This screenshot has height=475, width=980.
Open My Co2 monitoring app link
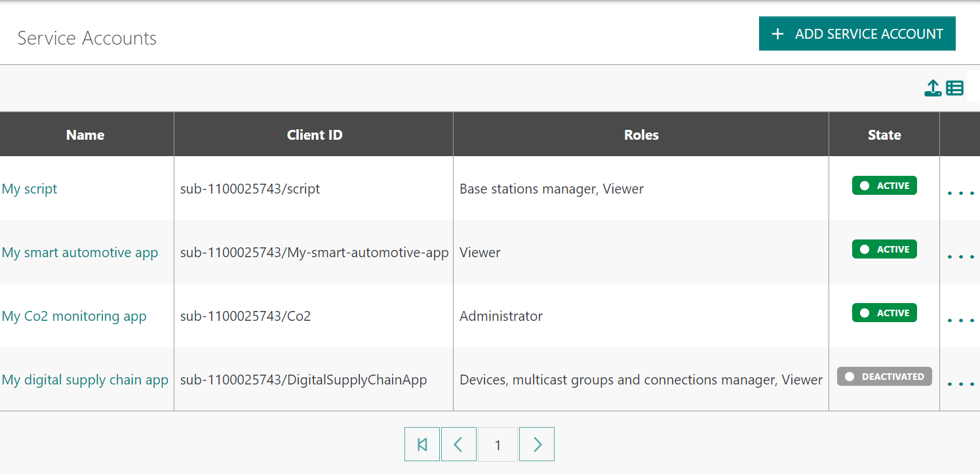[74, 316]
